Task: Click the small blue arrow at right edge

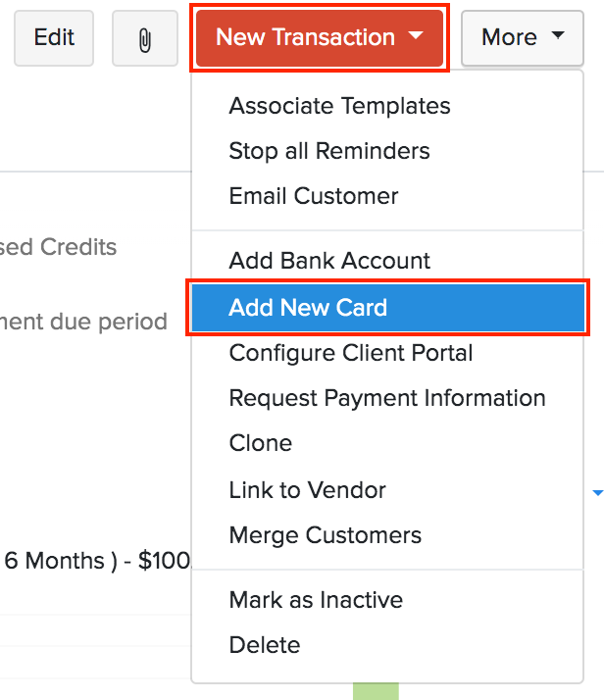Action: [598, 492]
